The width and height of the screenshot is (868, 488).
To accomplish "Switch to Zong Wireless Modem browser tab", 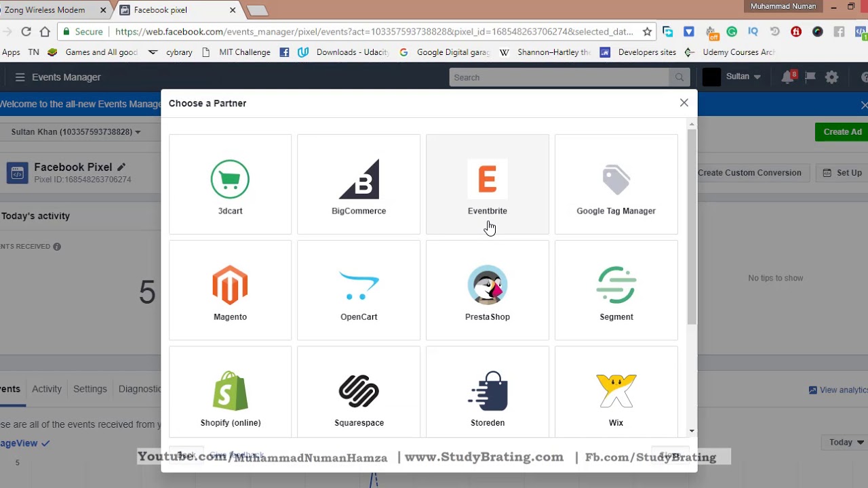I will [x=54, y=10].
